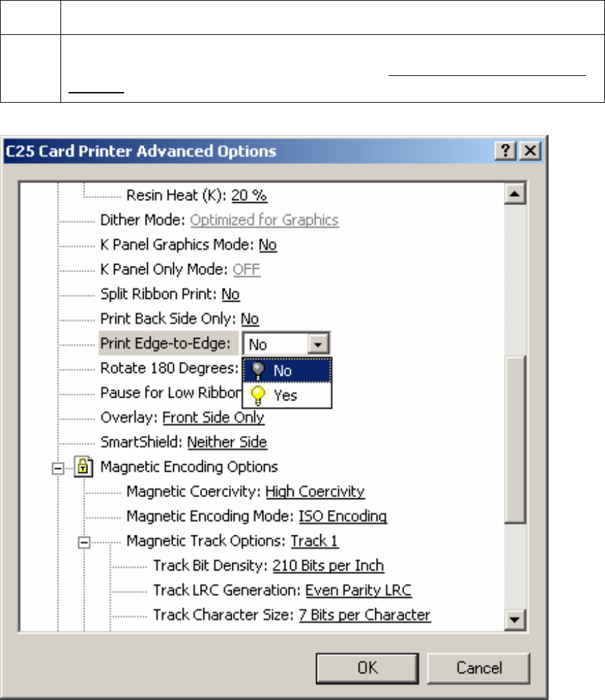Select the Print Edge-to-Edge label row

[x=169, y=343]
